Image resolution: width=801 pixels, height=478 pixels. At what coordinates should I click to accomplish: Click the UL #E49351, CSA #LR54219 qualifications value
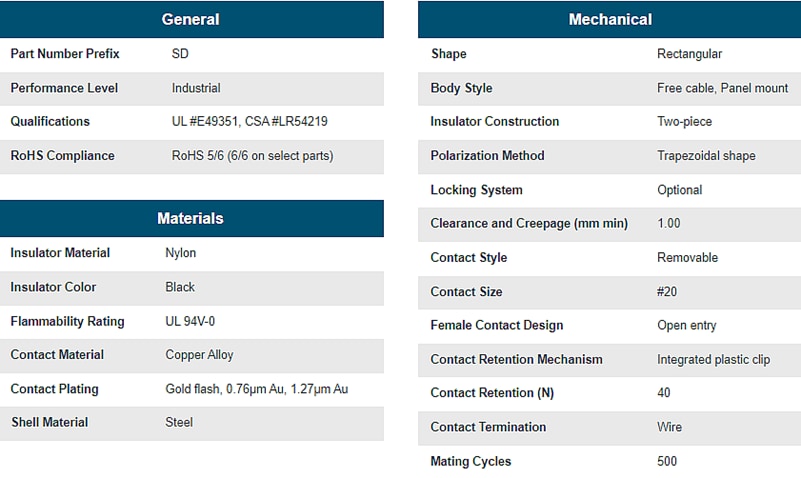(249, 121)
